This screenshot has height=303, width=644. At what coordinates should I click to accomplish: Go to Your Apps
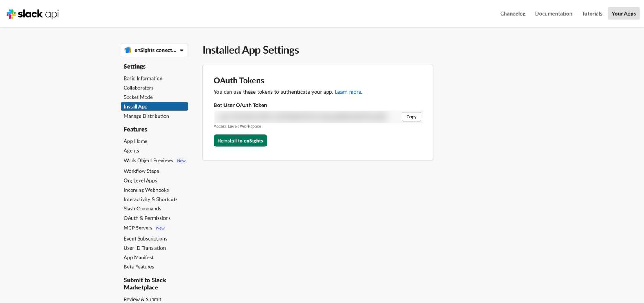[x=623, y=14]
